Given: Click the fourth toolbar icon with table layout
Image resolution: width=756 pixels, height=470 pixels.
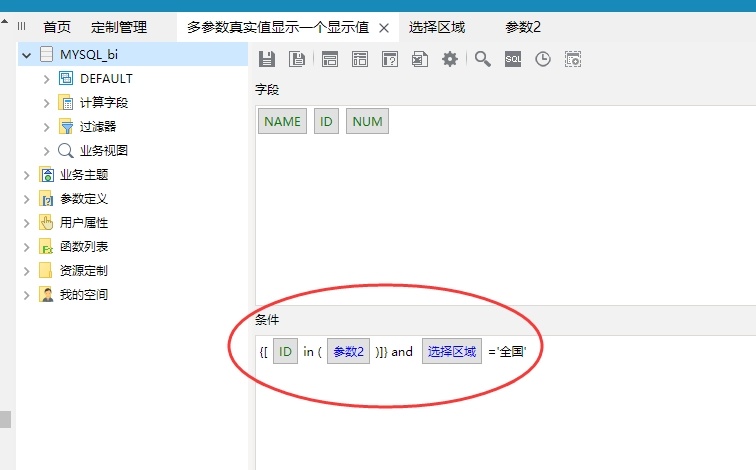Looking at the screenshot, I should (x=360, y=59).
